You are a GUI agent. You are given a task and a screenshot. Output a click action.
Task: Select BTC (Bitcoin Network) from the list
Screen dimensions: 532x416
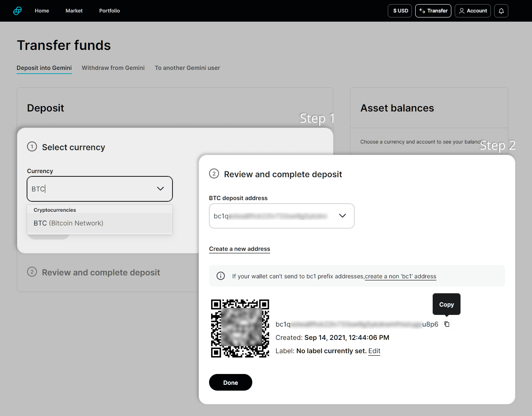(69, 223)
